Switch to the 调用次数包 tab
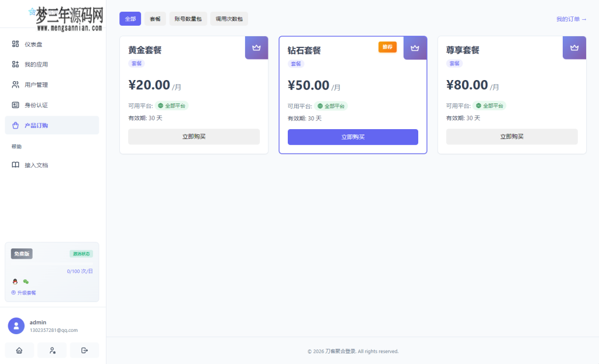The width and height of the screenshot is (599, 364). point(228,19)
